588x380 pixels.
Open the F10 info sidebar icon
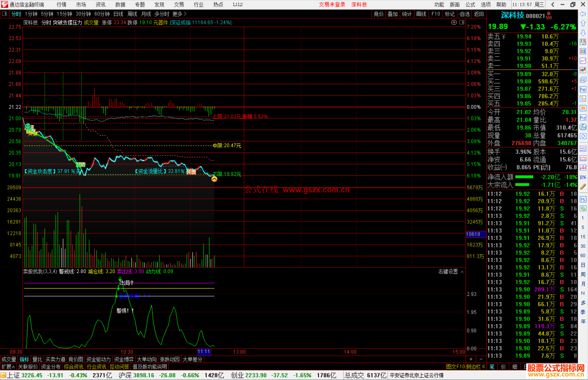pyautogui.click(x=583, y=89)
